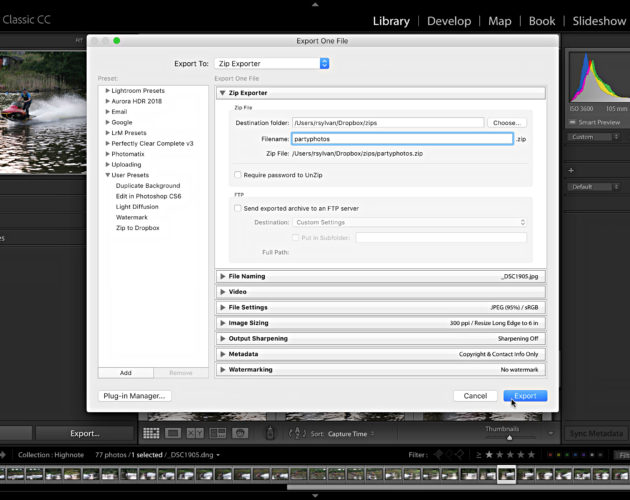Click Sync Metadata button
The width and height of the screenshot is (630, 500).
(596, 433)
